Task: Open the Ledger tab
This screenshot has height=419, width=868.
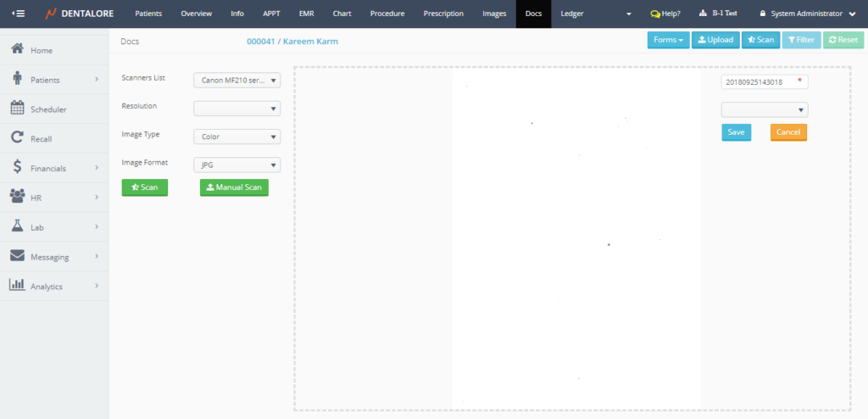Action: [x=572, y=14]
